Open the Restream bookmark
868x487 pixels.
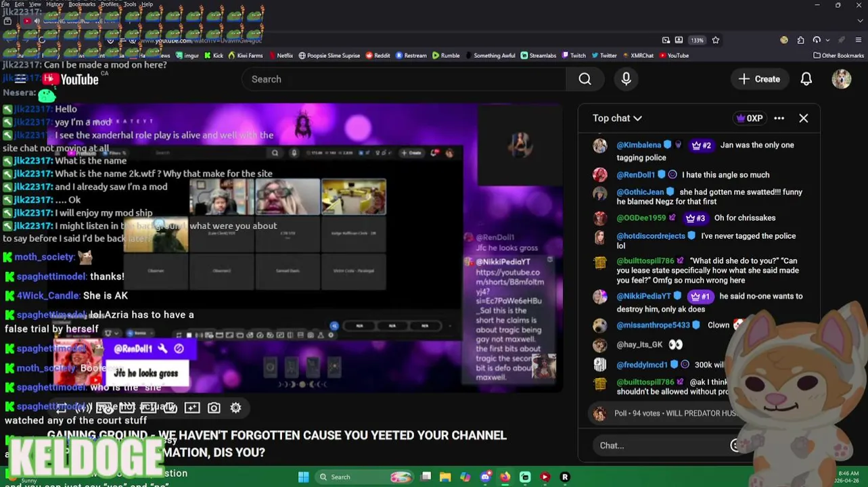[411, 55]
